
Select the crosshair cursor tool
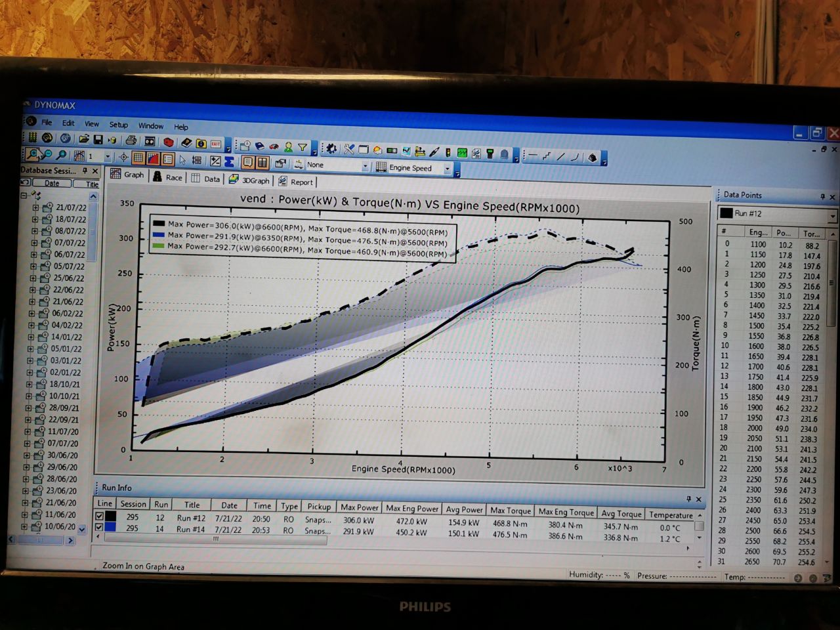pyautogui.click(x=123, y=157)
